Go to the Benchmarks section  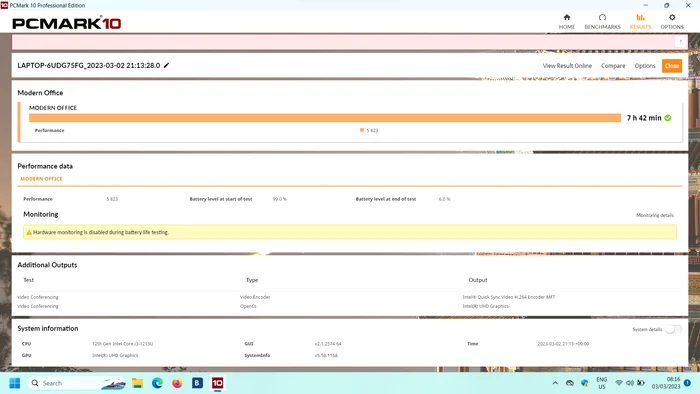pos(602,21)
